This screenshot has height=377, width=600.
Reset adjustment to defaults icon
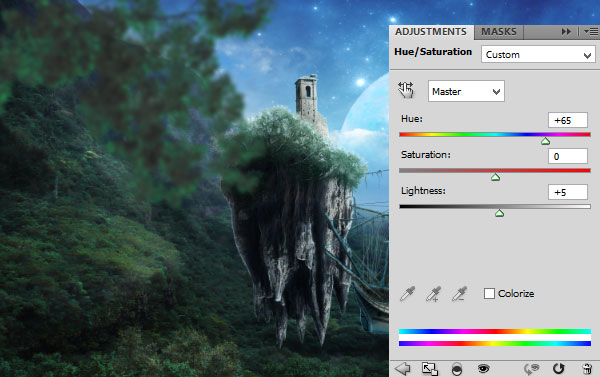pos(559,369)
